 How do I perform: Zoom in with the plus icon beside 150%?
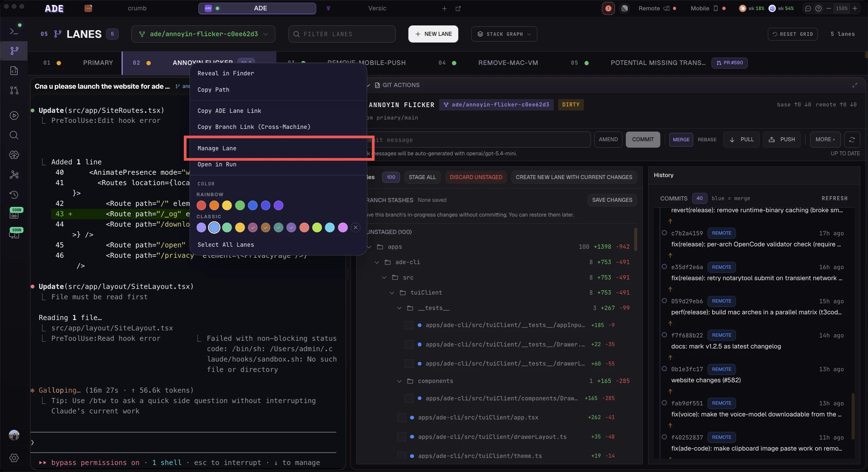click(x=855, y=8)
